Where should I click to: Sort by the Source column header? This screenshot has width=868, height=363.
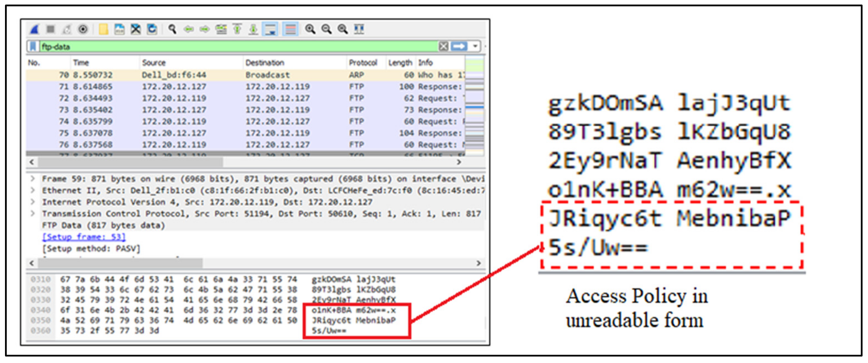pos(154,63)
